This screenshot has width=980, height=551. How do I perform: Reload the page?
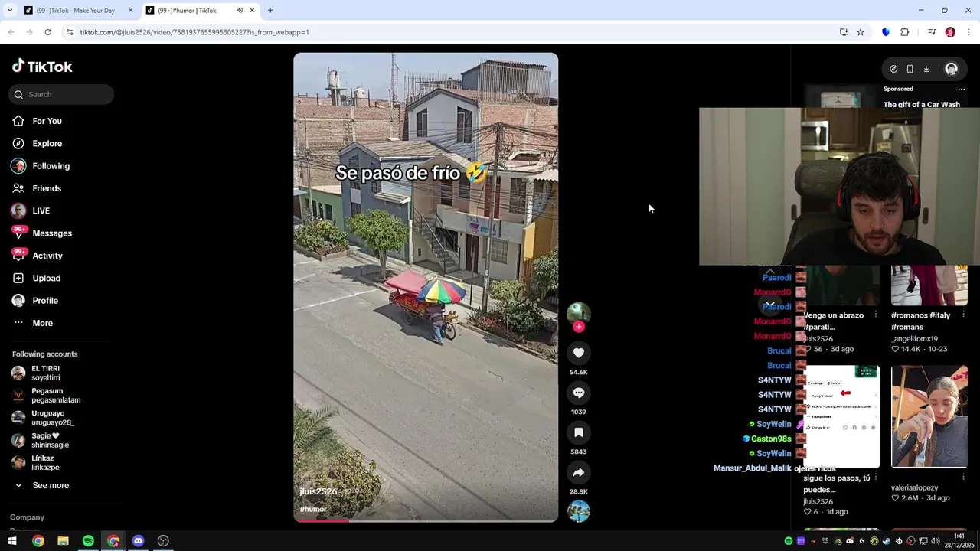coord(47,32)
